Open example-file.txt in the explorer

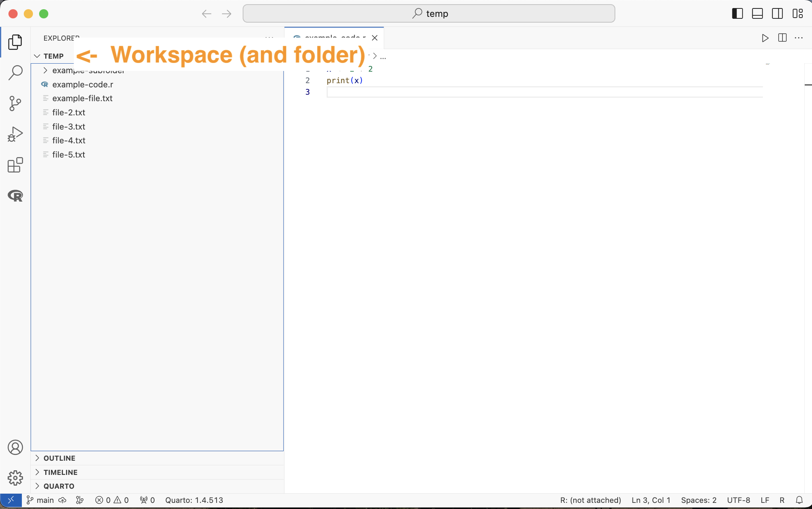coord(82,99)
